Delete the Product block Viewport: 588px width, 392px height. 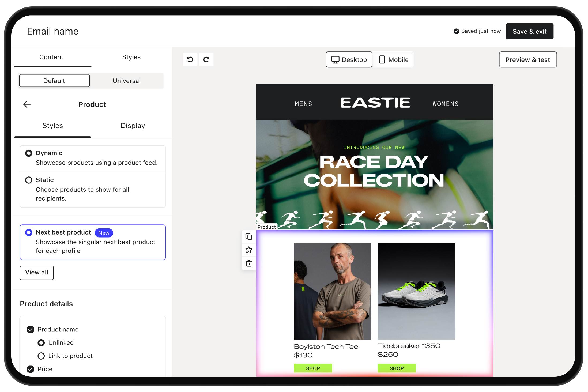(249, 263)
